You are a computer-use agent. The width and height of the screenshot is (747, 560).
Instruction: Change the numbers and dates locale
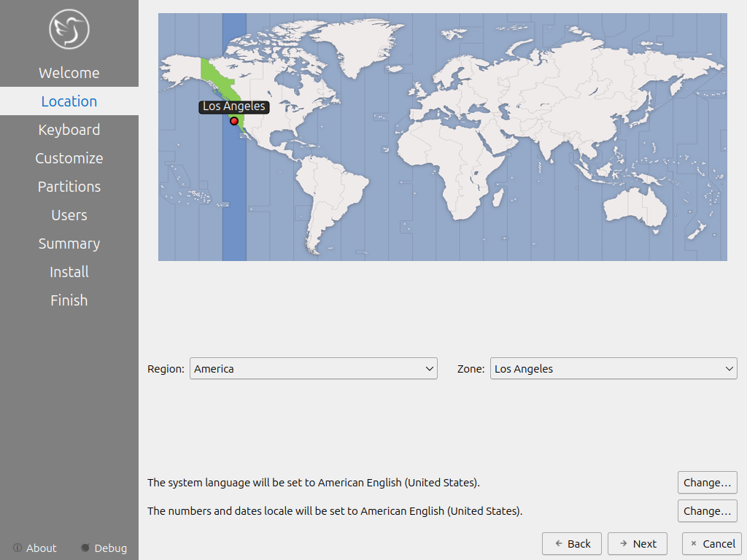click(x=707, y=511)
